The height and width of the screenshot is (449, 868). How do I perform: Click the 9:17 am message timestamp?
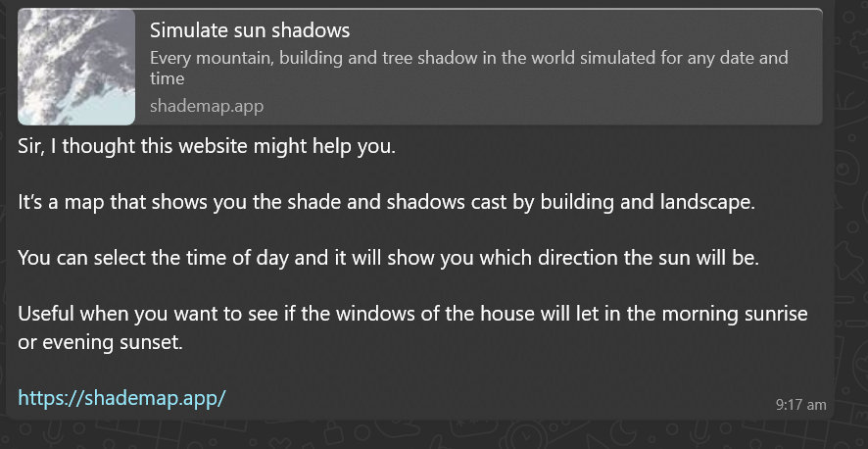(800, 404)
